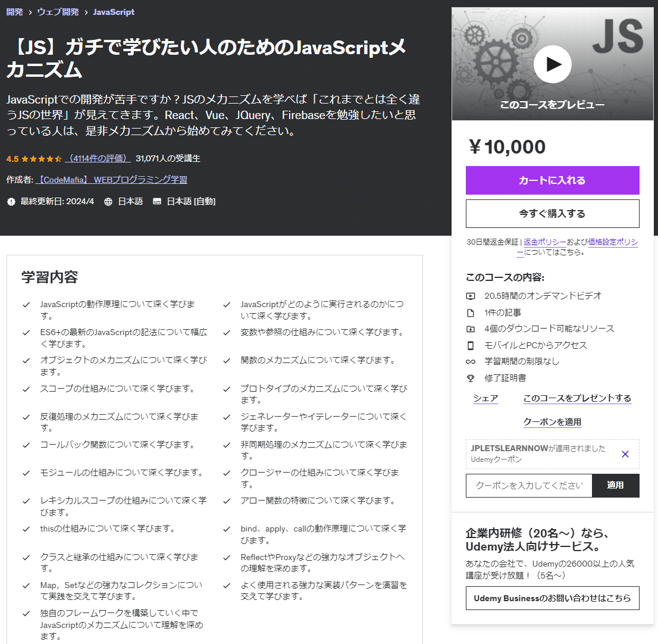
Task: Click the star rating icons
Action: (41, 159)
